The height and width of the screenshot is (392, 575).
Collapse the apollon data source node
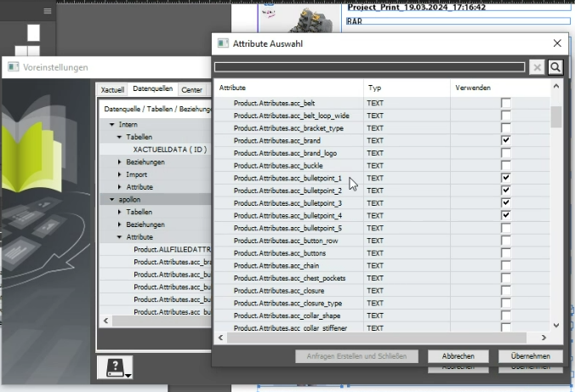tap(111, 199)
